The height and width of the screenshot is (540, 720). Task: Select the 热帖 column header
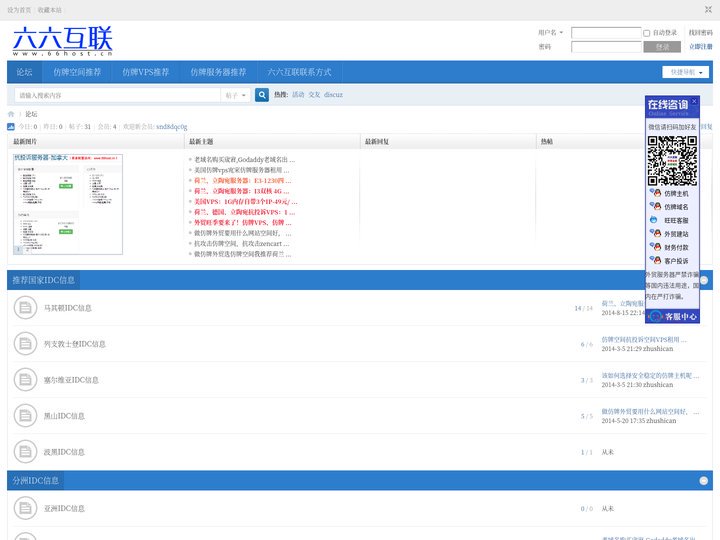click(x=546, y=141)
